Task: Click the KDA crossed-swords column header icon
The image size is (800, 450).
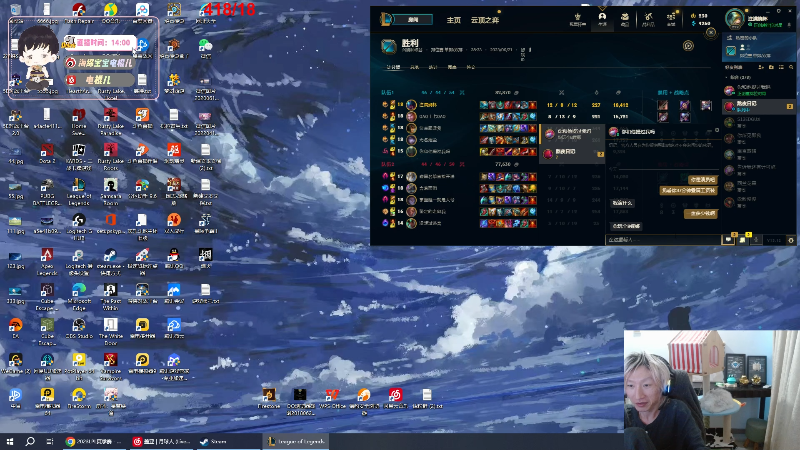Action: [x=561, y=92]
